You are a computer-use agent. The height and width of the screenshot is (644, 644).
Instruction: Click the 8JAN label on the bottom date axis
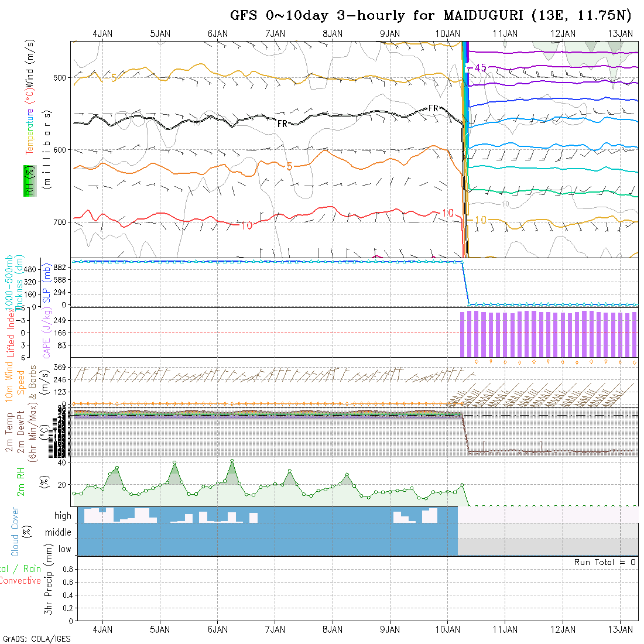coord(333,629)
